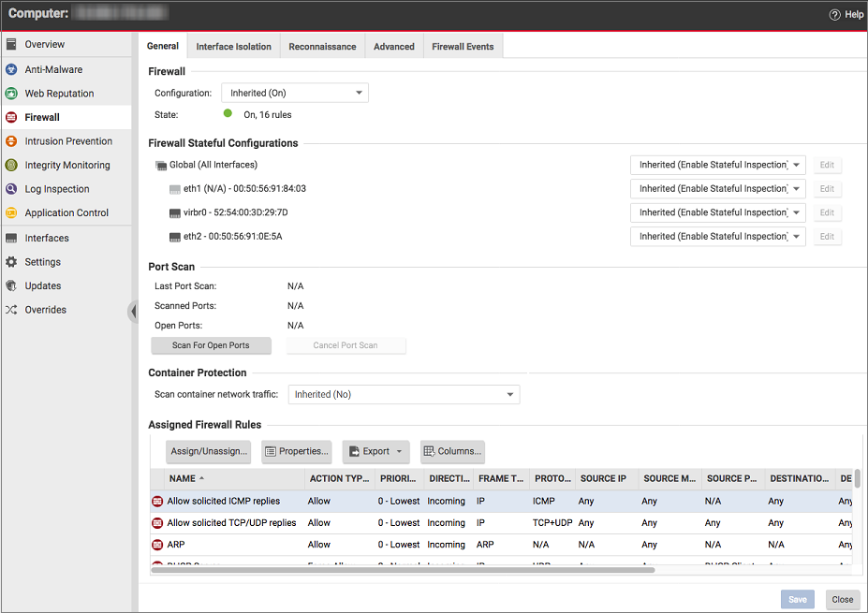The image size is (868, 613).
Task: Click the horizontal scrollbar under rules table
Action: point(403,569)
